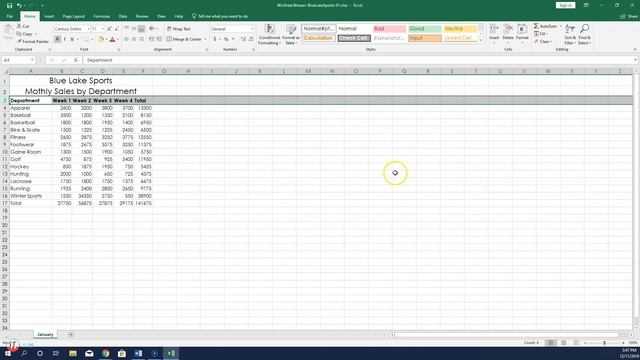Toggle italic formatting
This screenshot has height=360, width=640.
point(65,39)
